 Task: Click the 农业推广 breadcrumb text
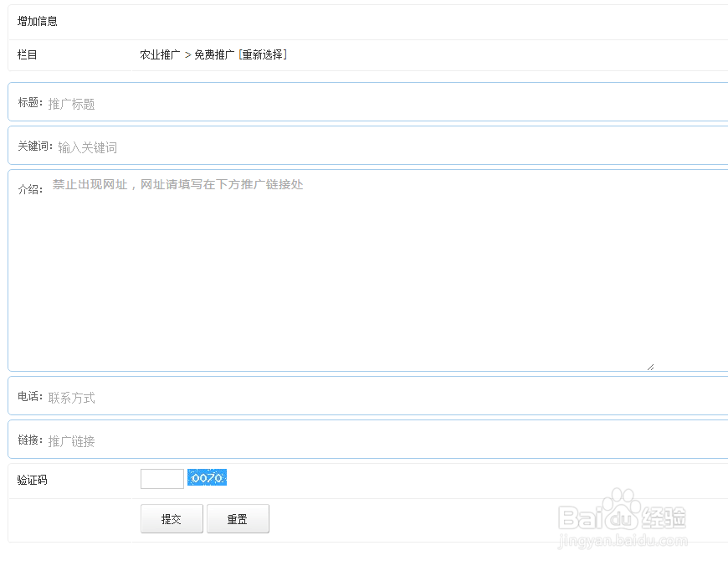point(160,54)
